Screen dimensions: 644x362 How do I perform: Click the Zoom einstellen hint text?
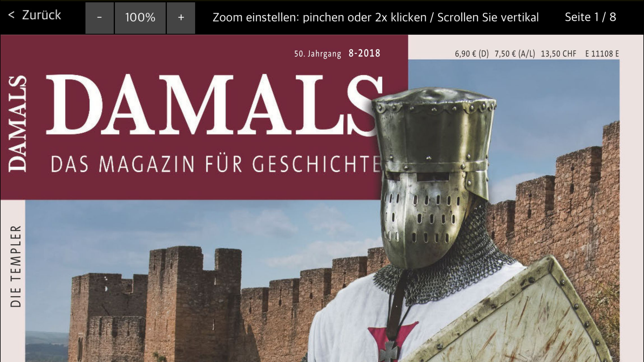(x=375, y=17)
